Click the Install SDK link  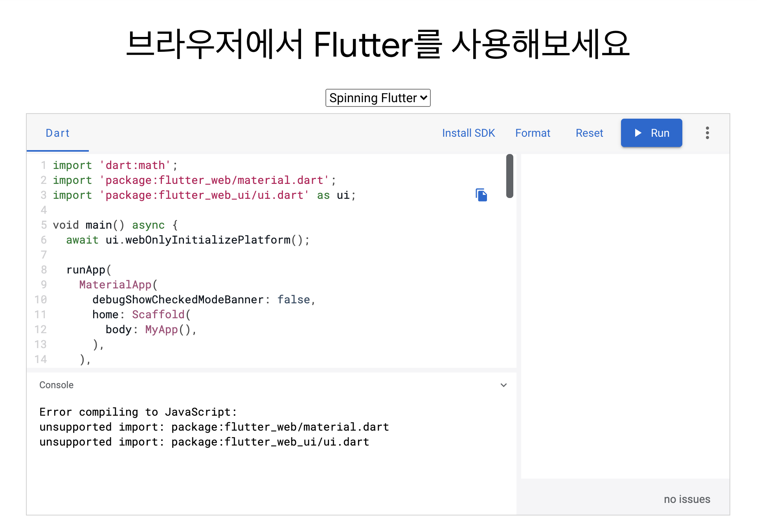468,133
